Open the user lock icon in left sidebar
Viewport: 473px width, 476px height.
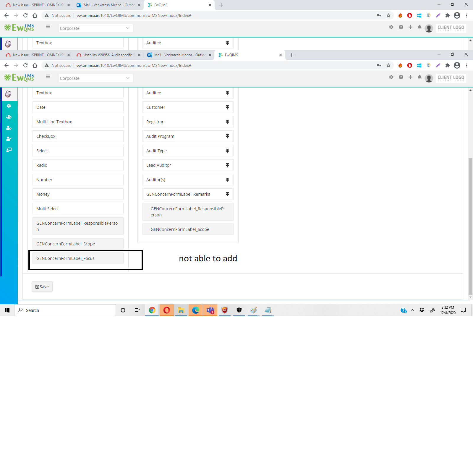[x=9, y=128]
